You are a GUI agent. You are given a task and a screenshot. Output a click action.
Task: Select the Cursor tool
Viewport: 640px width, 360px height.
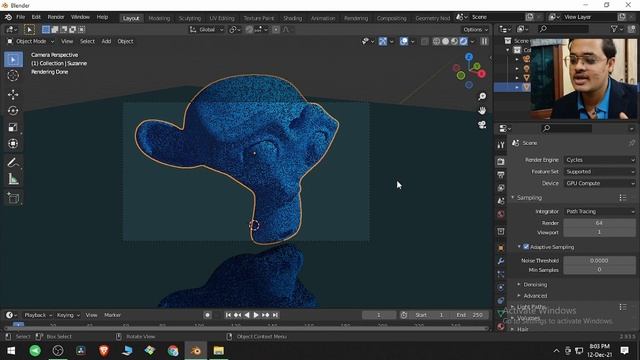(13, 76)
